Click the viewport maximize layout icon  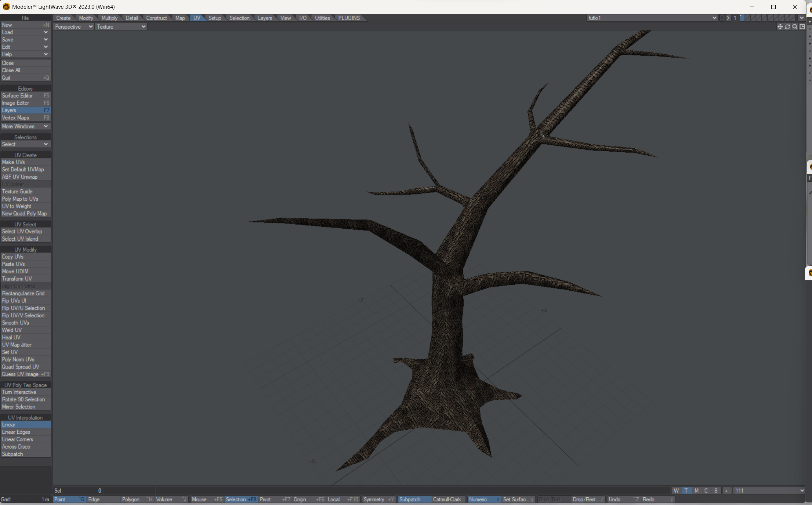pos(802,27)
